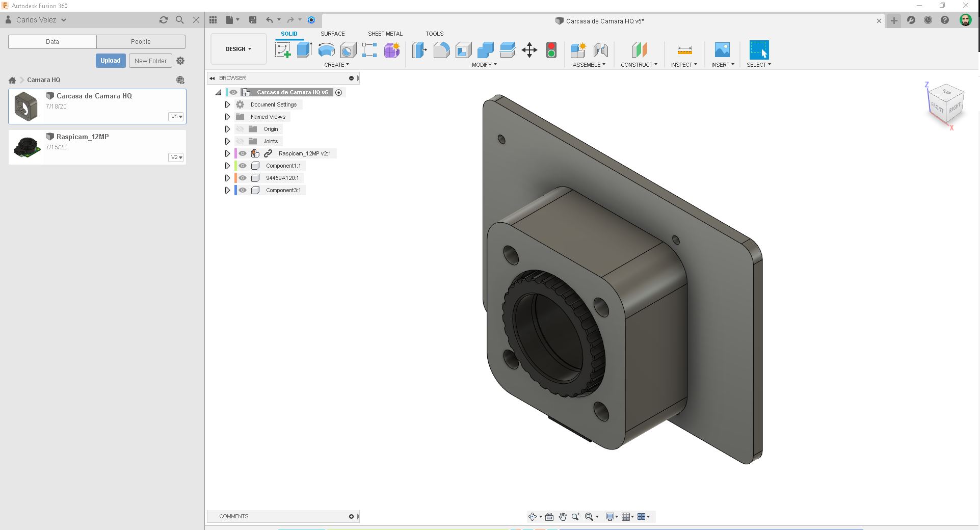The image size is (980, 530).
Task: Open the DESIGN workspace dropdown
Action: 237,49
